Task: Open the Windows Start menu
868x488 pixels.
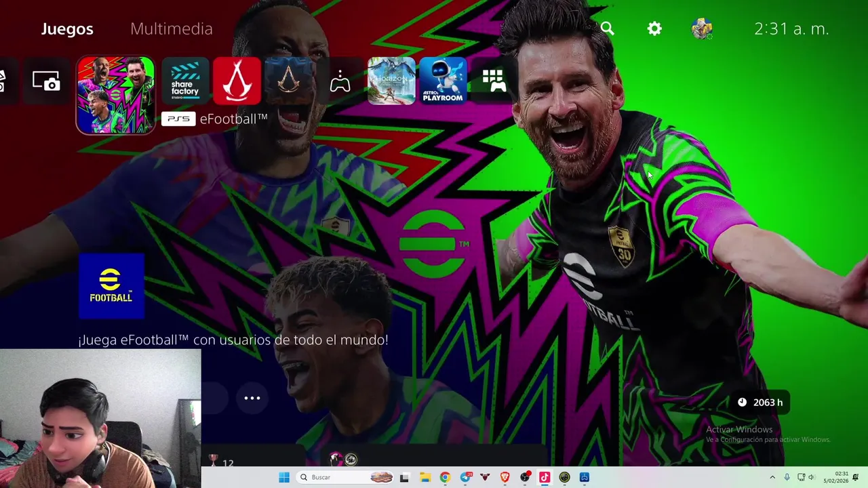Action: (283, 477)
